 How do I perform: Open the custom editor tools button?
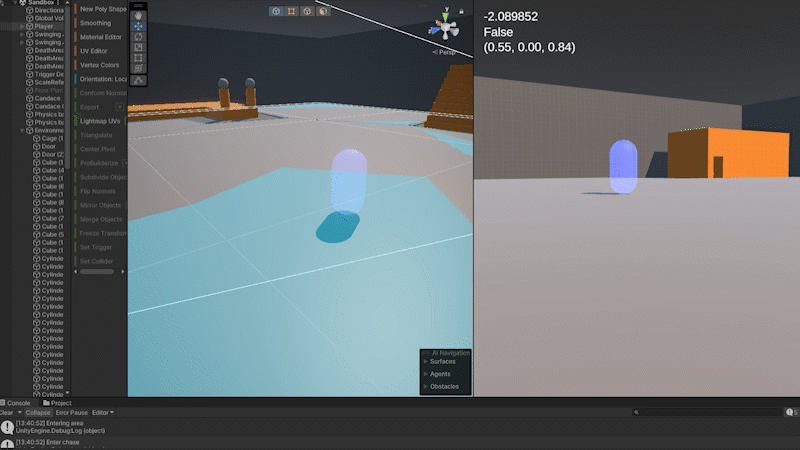pos(138,80)
